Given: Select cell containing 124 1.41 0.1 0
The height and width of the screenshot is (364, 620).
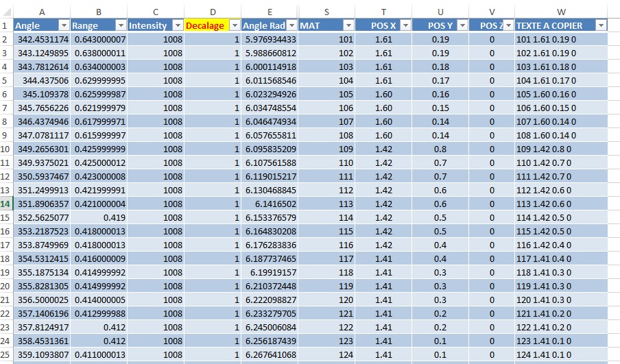Looking at the screenshot, I should (x=561, y=355).
